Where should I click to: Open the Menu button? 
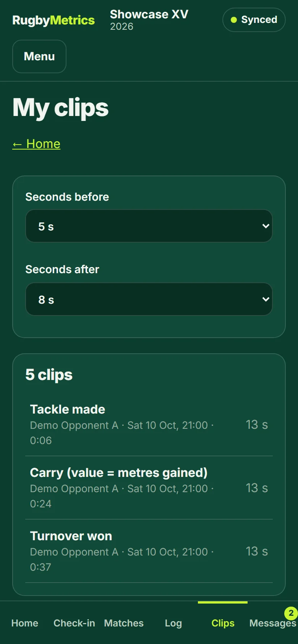tap(39, 56)
